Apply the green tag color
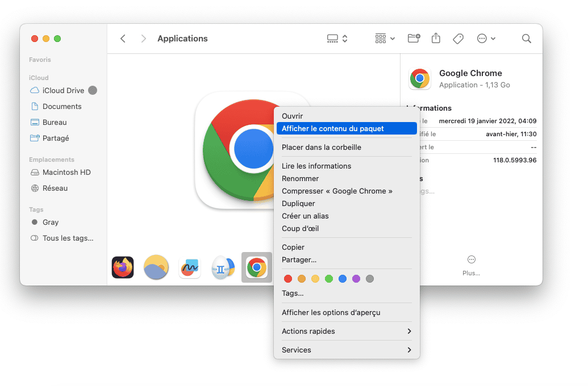 click(x=329, y=279)
